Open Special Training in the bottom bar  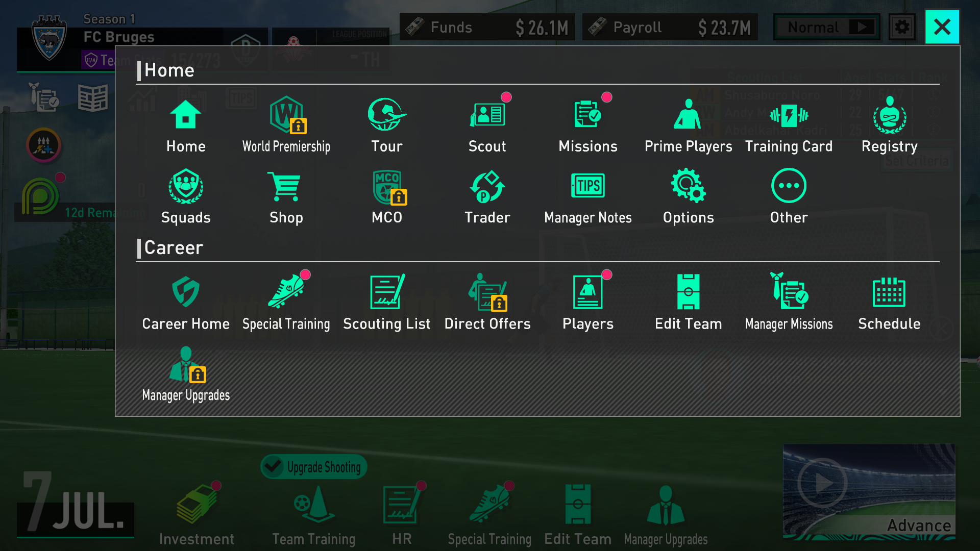tap(489, 514)
